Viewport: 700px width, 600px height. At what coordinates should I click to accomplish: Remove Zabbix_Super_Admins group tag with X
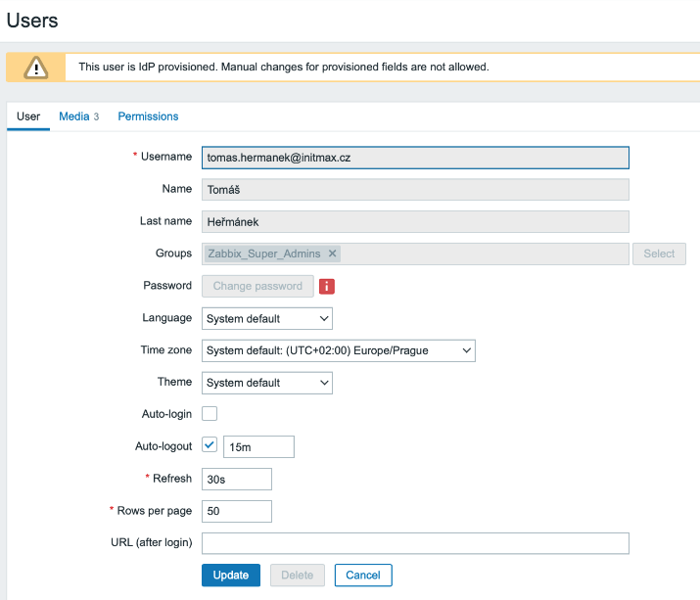click(x=333, y=254)
